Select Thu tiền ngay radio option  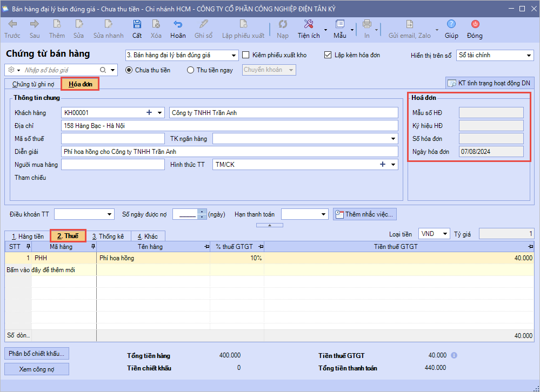click(190, 70)
